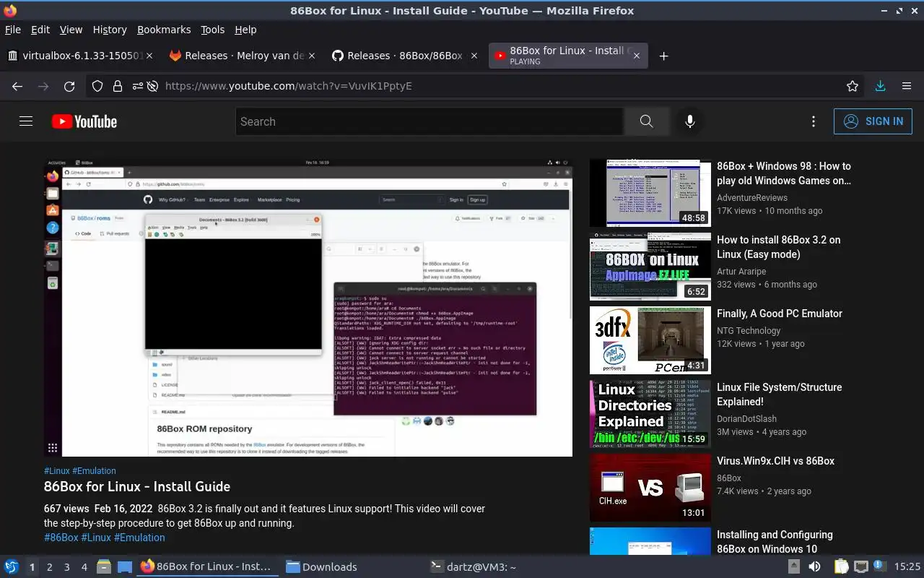Switch to workspace 2 in taskbar

[x=49, y=567]
